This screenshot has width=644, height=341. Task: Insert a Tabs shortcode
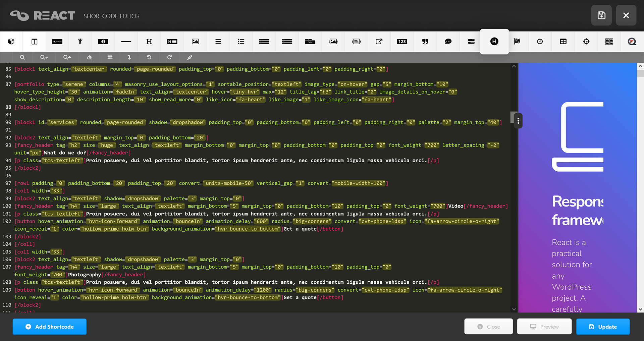pyautogui.click(x=310, y=42)
